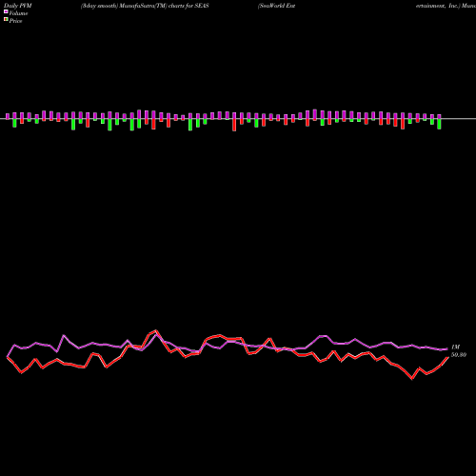
Task: Click the Price legend color swatch
Action: 6,20
